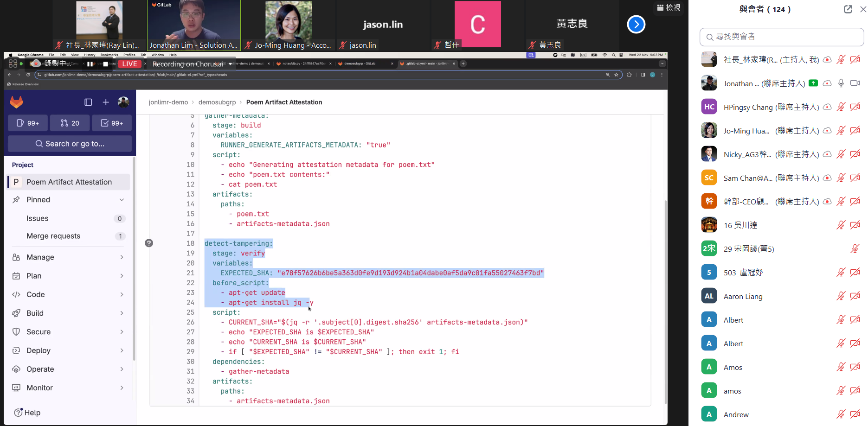Open the Bookmarks menu in Chrome menu bar

point(109,55)
